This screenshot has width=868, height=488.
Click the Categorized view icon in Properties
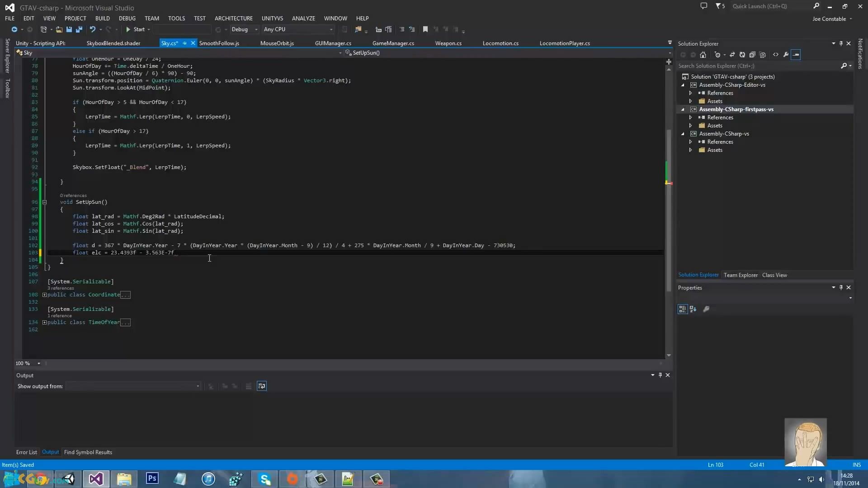683,309
